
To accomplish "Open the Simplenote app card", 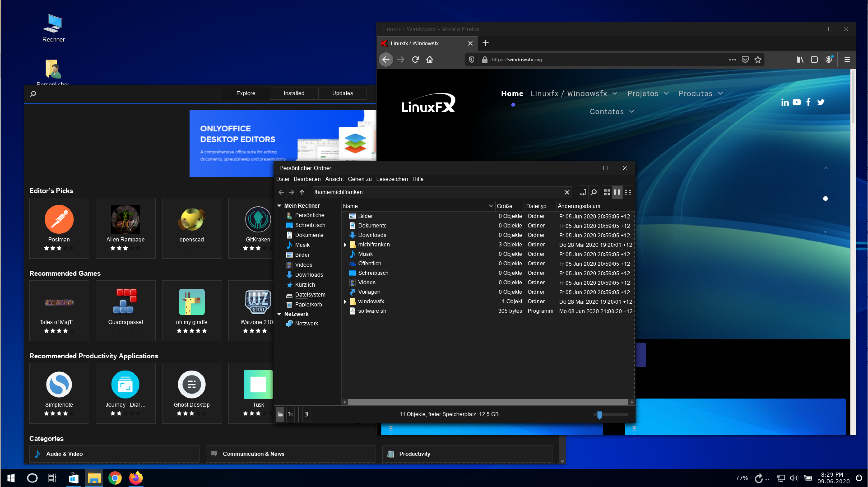I will click(59, 393).
